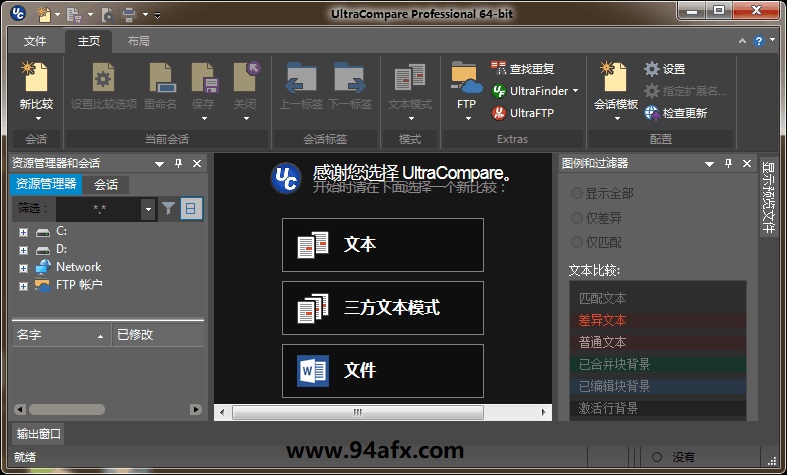Screen dimensions: 787x475
Task: Pin the 图例和过滤器 panel
Action: pos(728,163)
